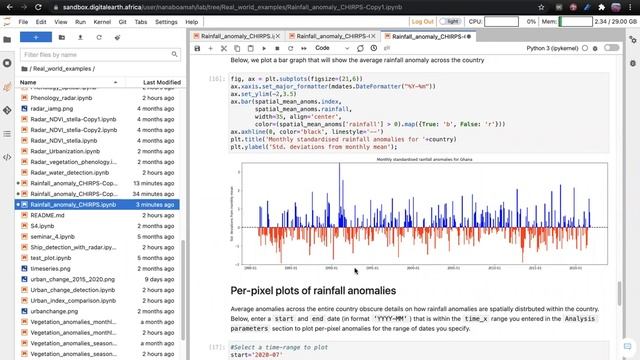Open the running terminals and kernels panel
The height and width of the screenshot is (360, 640).
click(x=7, y=63)
